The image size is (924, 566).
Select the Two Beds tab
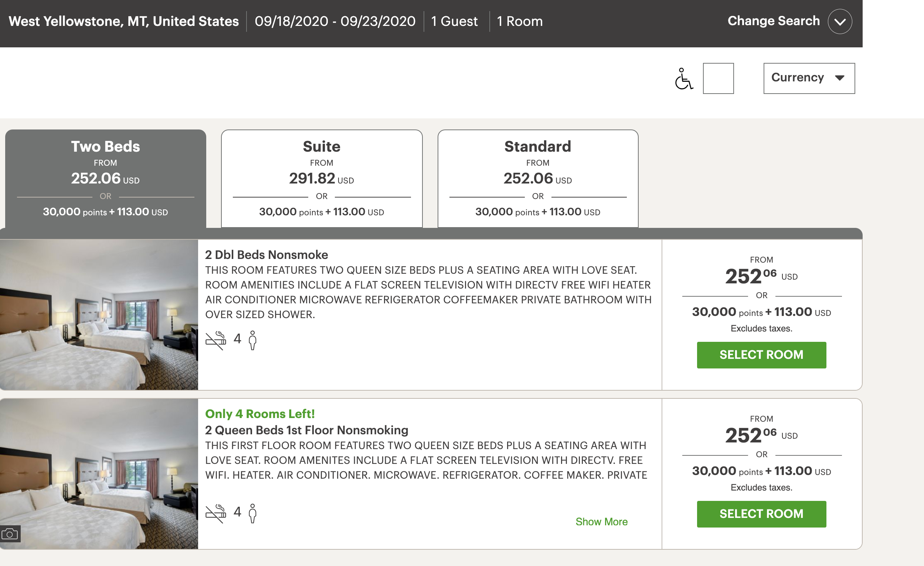(x=105, y=178)
